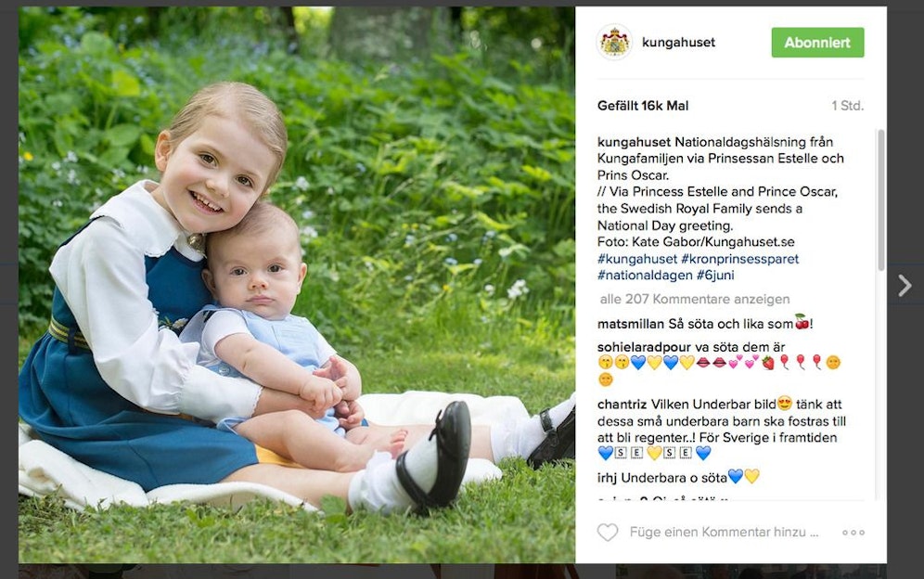Open the #nationaldagen hashtag
Image resolution: width=924 pixels, height=579 pixels.
645,276
